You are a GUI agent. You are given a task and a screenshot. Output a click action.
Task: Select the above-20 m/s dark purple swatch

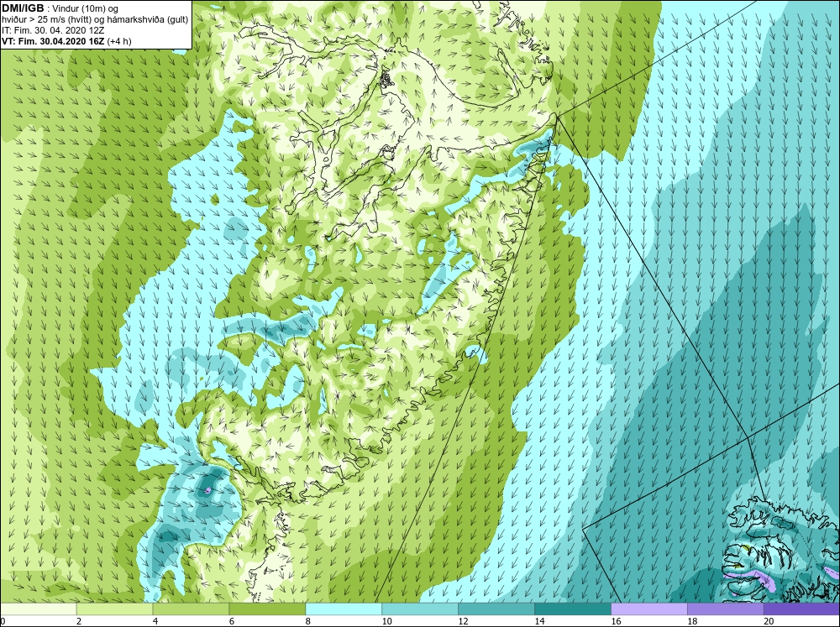(801, 609)
